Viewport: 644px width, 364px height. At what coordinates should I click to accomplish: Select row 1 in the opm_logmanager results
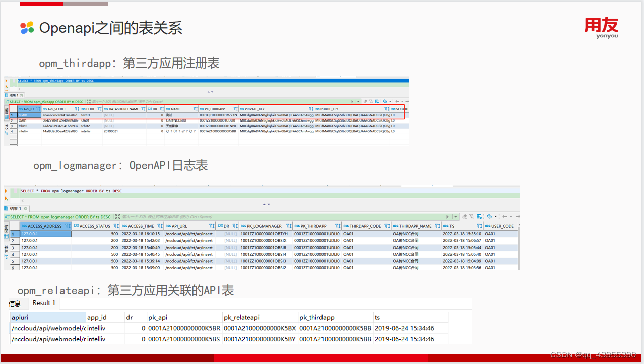[13, 233]
